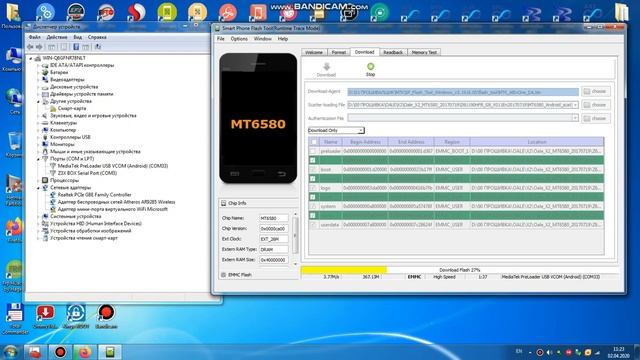Collapse the Другие устройства node
Screen dimensions: 640x360
click(x=39, y=101)
